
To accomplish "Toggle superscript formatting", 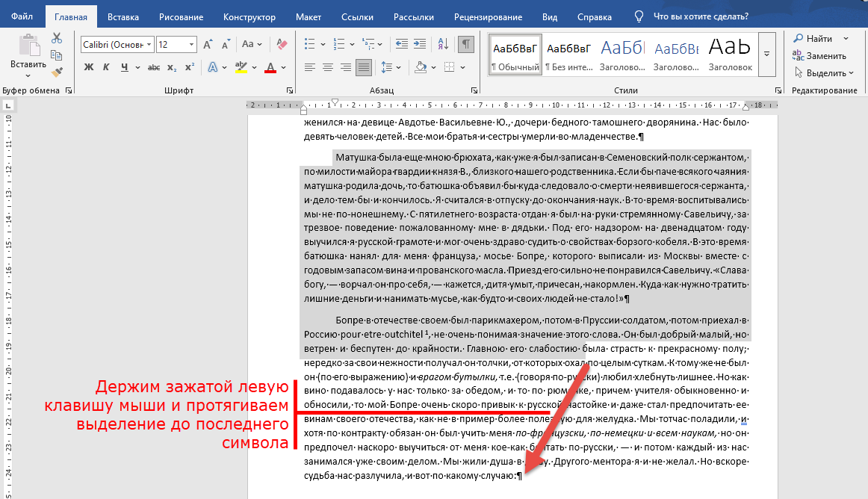I will tap(189, 67).
